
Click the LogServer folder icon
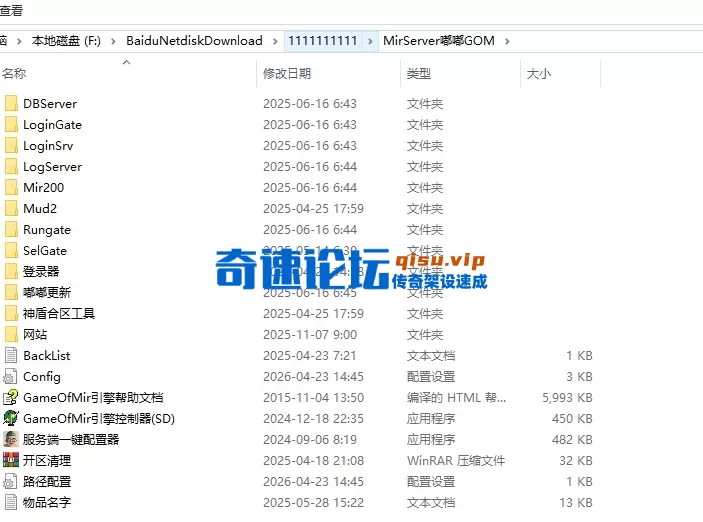point(11,167)
